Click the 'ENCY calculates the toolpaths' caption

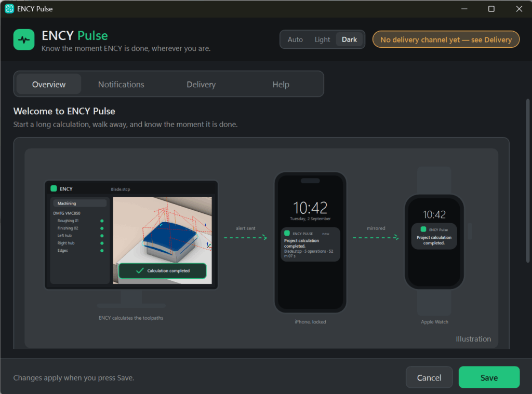(x=131, y=318)
